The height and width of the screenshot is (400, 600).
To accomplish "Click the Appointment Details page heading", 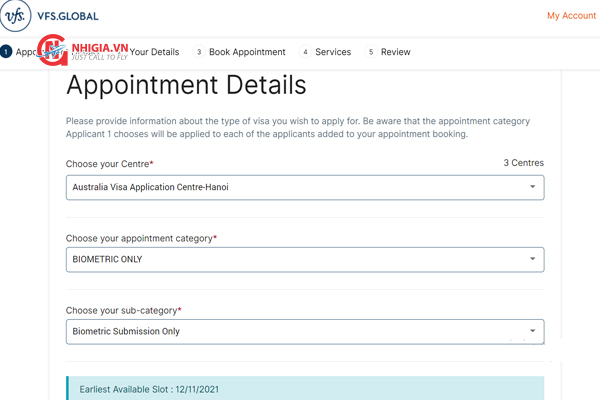I will 186,84.
